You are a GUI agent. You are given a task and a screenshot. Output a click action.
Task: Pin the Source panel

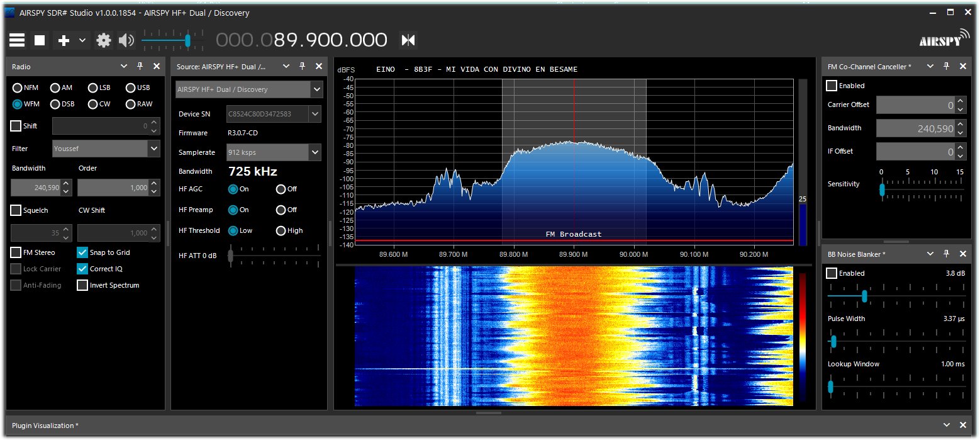tap(302, 66)
